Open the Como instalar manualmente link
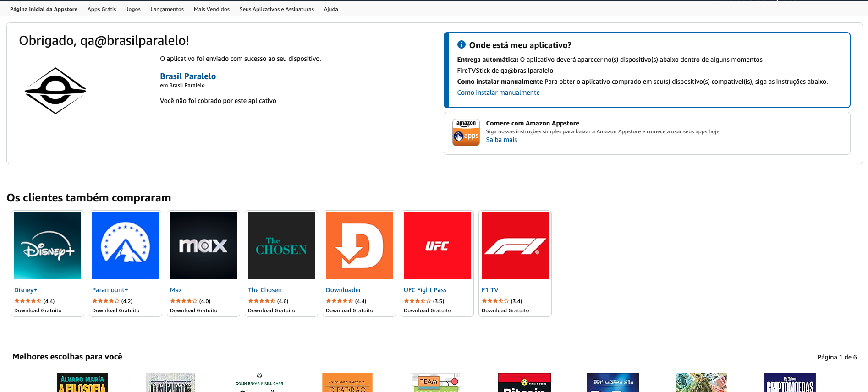This screenshot has height=392, width=868. [498, 93]
